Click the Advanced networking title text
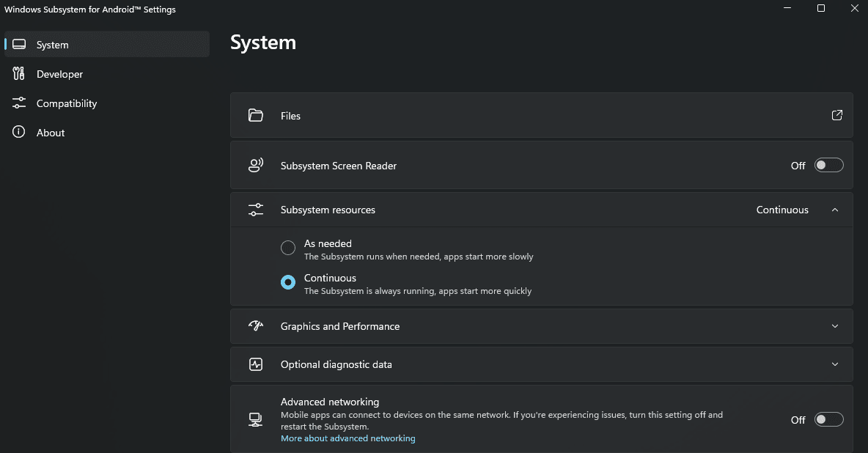 click(x=329, y=402)
